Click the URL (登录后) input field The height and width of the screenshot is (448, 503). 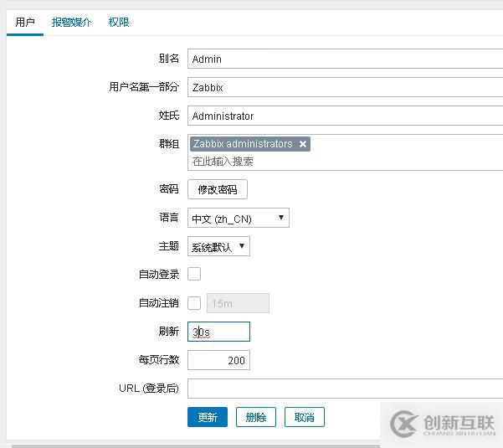[345, 389]
